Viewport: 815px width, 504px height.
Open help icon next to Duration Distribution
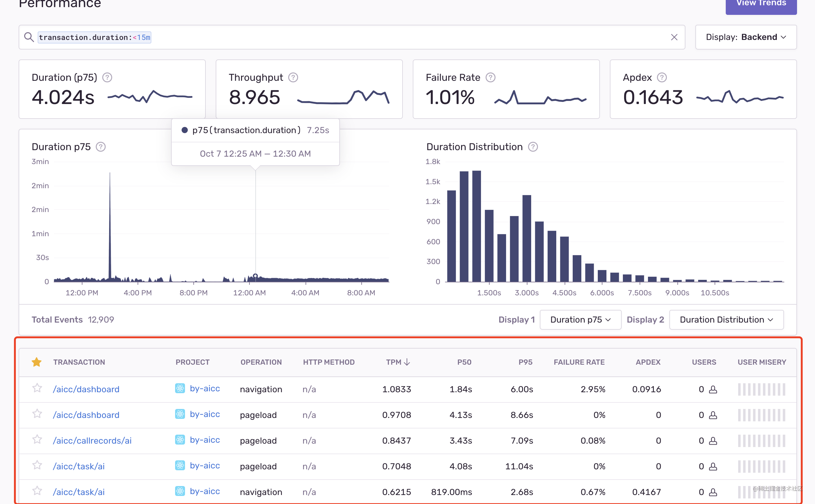(533, 147)
